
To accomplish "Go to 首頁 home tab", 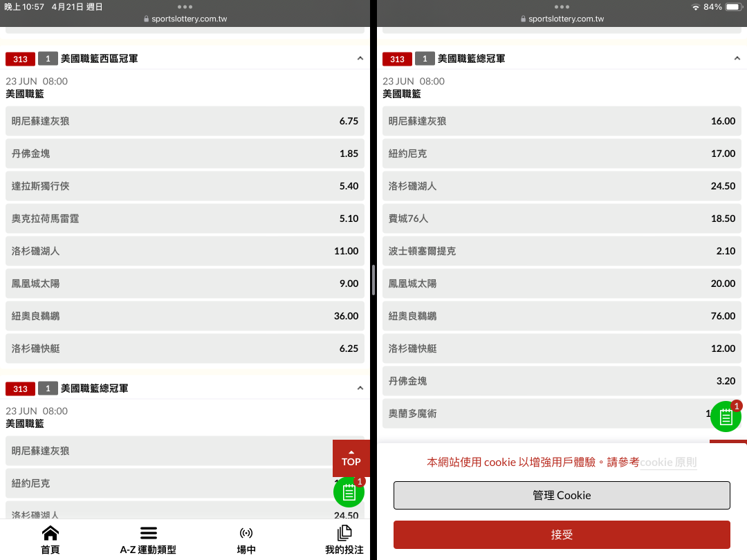I will click(x=50, y=540).
